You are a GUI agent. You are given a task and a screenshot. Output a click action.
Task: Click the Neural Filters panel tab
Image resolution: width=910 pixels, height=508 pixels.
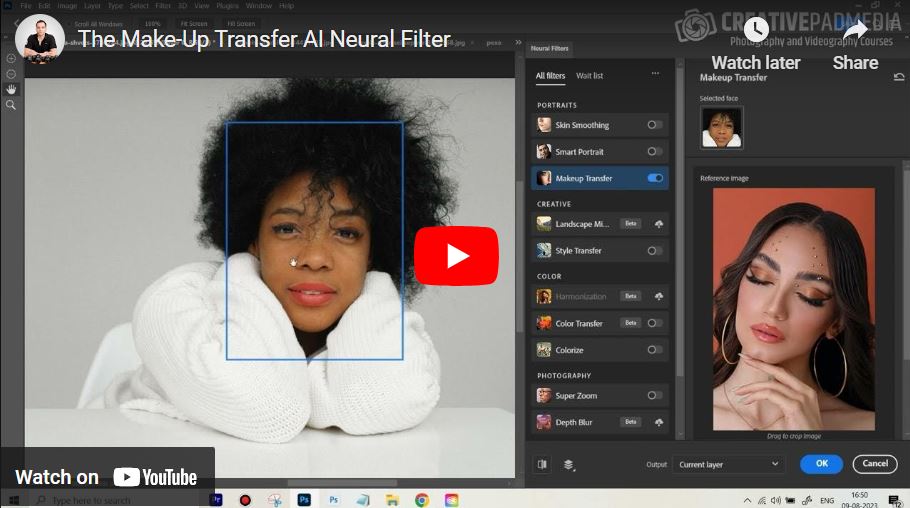pyautogui.click(x=550, y=49)
